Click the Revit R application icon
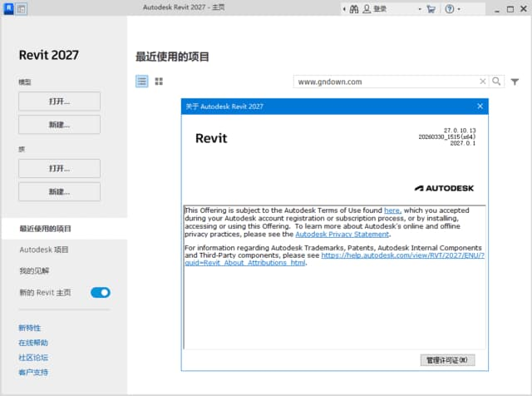 [7, 9]
